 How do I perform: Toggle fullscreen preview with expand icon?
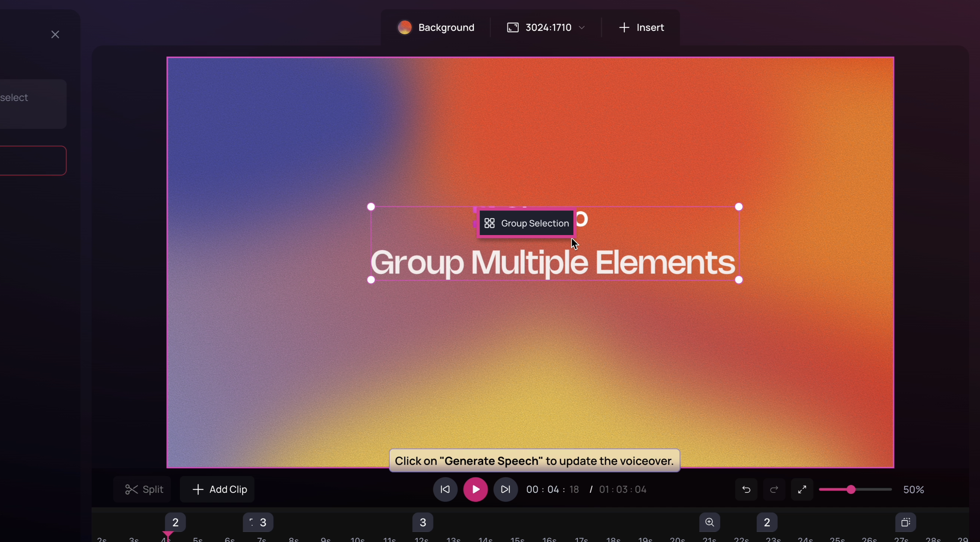click(802, 489)
